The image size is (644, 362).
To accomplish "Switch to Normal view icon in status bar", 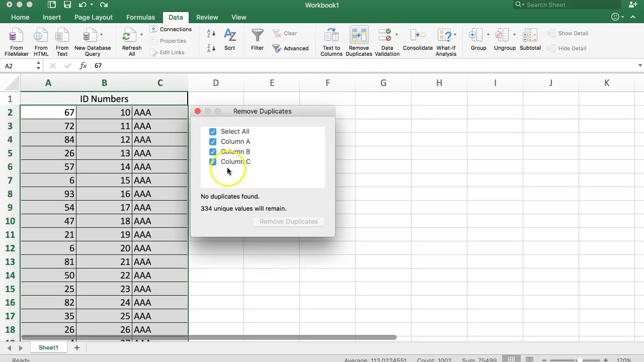I will coord(511,360).
